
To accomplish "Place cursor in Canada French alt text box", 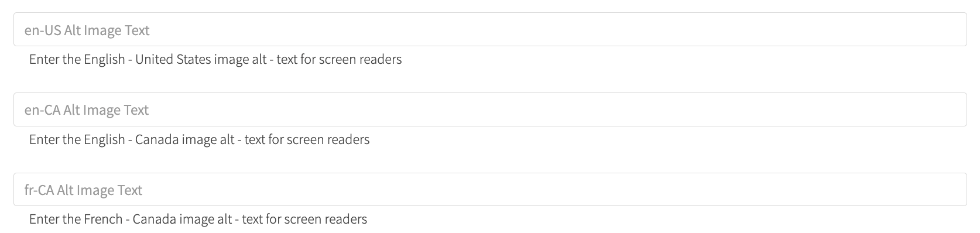I will 490,190.
